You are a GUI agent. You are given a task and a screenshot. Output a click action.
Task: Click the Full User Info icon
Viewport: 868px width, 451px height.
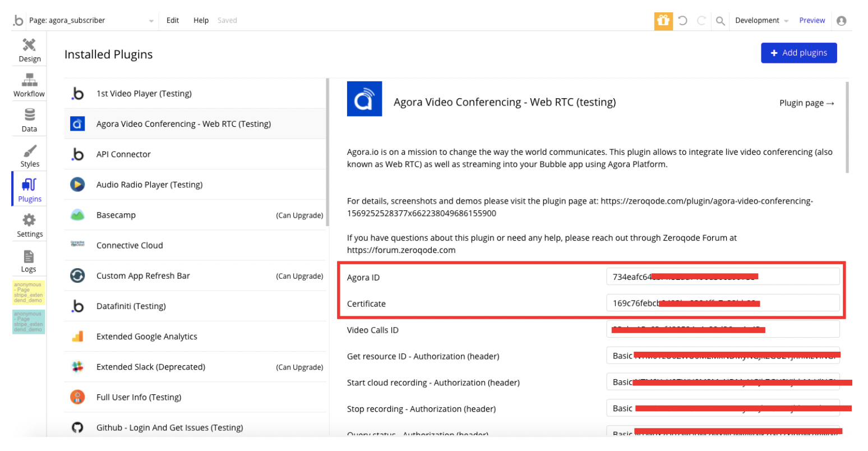pyautogui.click(x=77, y=397)
